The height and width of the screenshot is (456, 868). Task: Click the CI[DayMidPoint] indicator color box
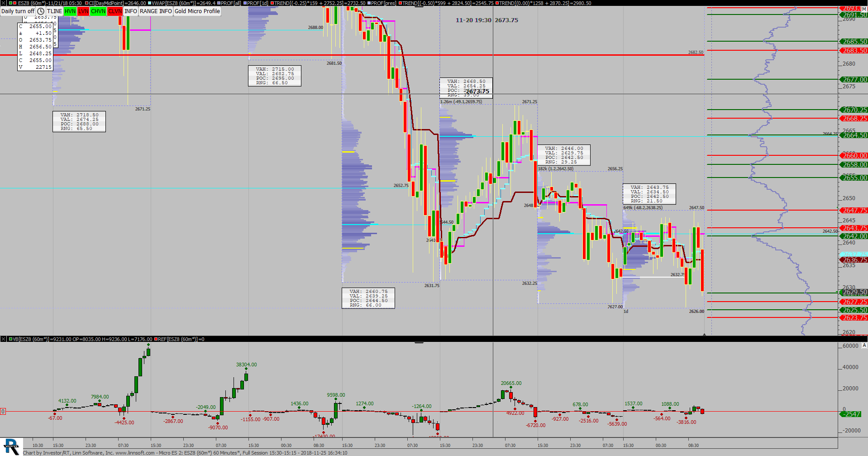pos(86,3)
